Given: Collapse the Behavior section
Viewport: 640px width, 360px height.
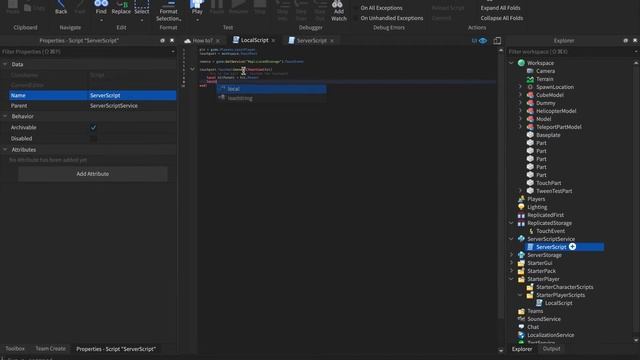Looking at the screenshot, I should tap(5, 116).
